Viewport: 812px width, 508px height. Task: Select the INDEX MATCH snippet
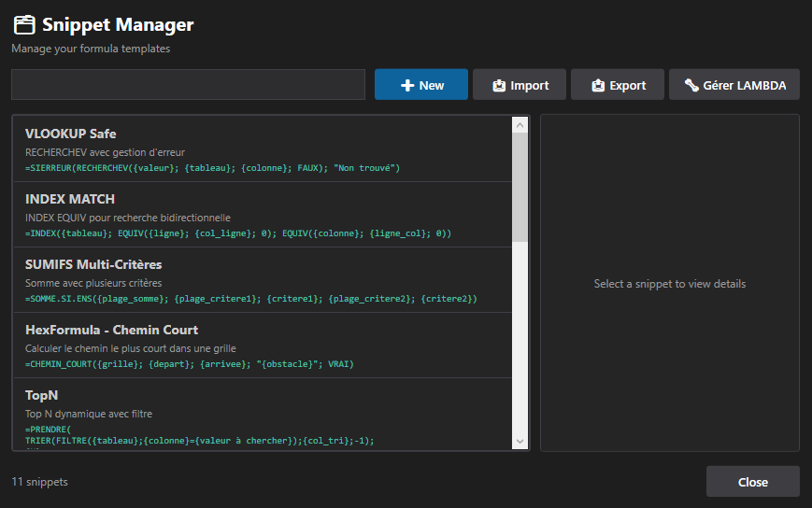(263, 214)
